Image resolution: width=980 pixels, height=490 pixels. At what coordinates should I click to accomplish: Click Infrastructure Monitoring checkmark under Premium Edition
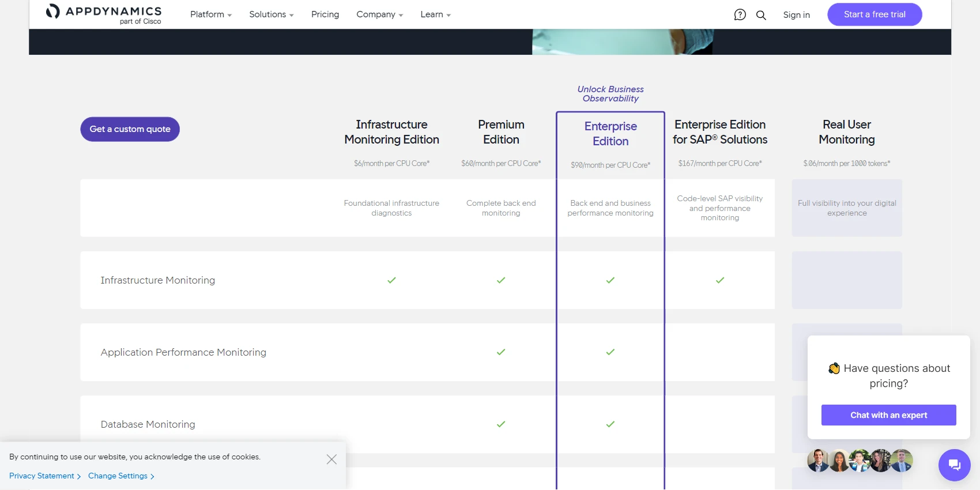pyautogui.click(x=501, y=280)
